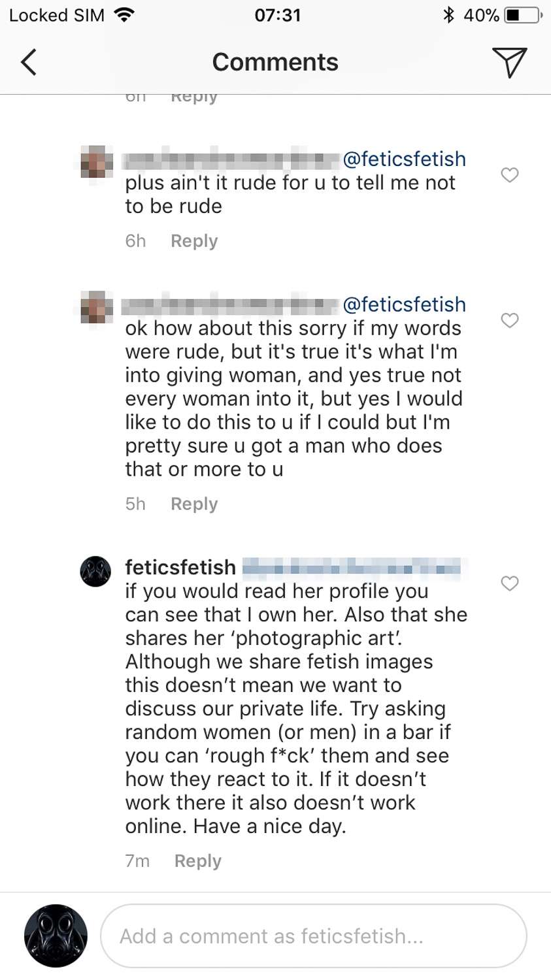Tap the Wi-Fi icon in status bar
551x980 pixels.
122,15
